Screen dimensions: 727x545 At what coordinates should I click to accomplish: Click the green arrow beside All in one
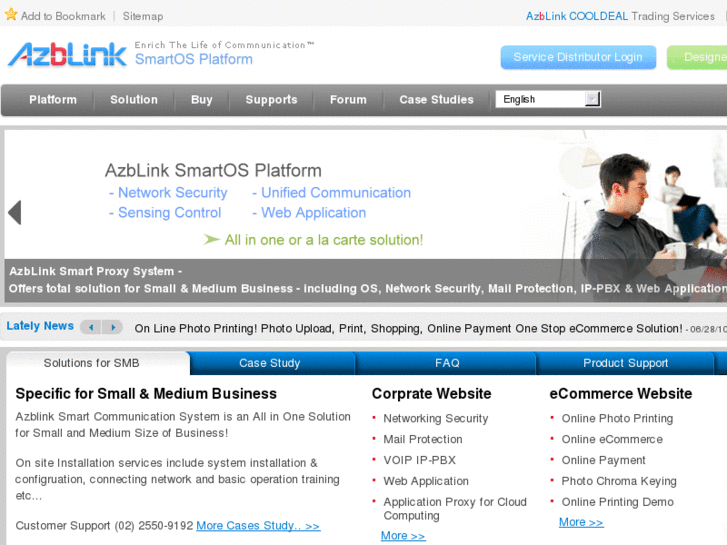[x=211, y=239]
